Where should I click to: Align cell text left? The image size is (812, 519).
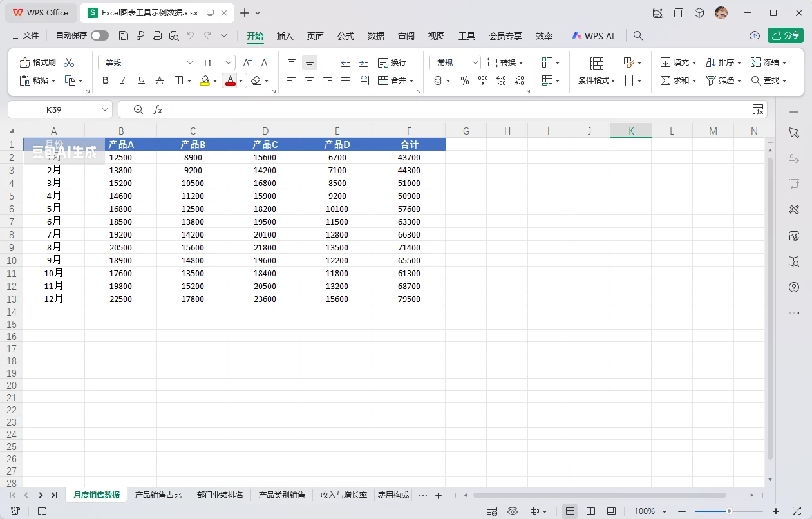click(x=292, y=80)
